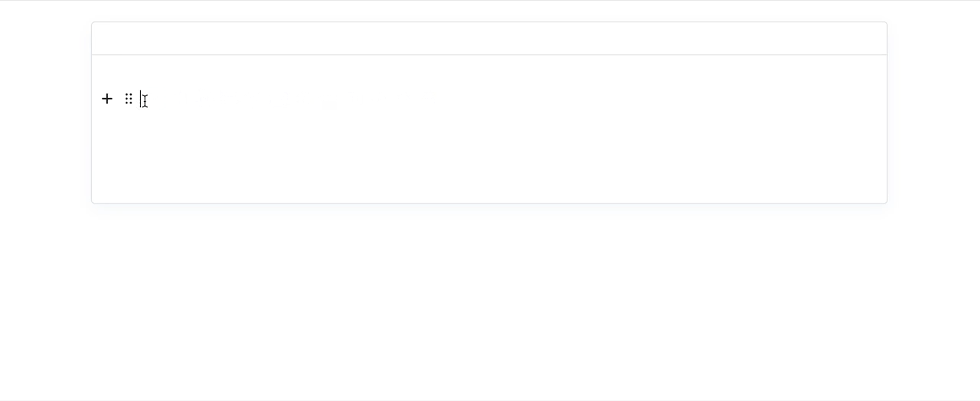Add a new block with the + icon
980x401 pixels.
click(107, 99)
